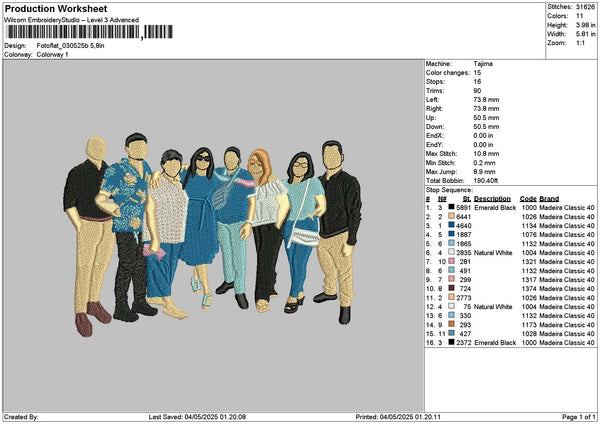
Task: Click the worksheet barcode
Action: click(x=90, y=32)
